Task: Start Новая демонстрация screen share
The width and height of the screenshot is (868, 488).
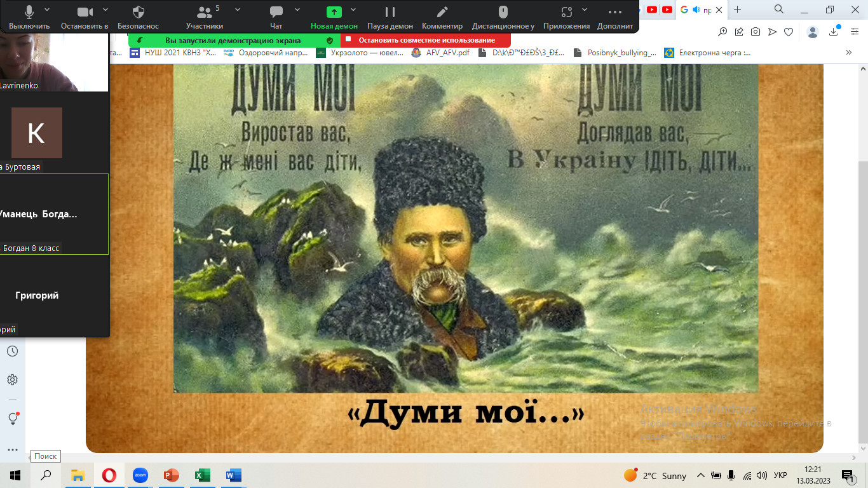Action: click(334, 17)
